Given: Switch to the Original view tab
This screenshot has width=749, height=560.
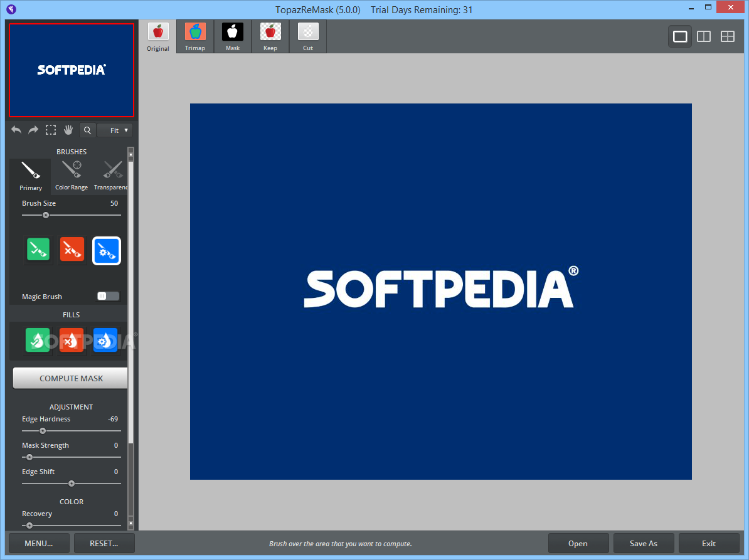Looking at the screenshot, I should coord(157,37).
